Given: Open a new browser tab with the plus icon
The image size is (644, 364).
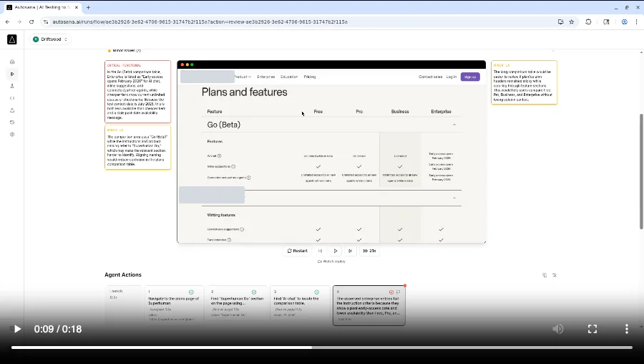Looking at the screenshot, I should click(88, 7).
